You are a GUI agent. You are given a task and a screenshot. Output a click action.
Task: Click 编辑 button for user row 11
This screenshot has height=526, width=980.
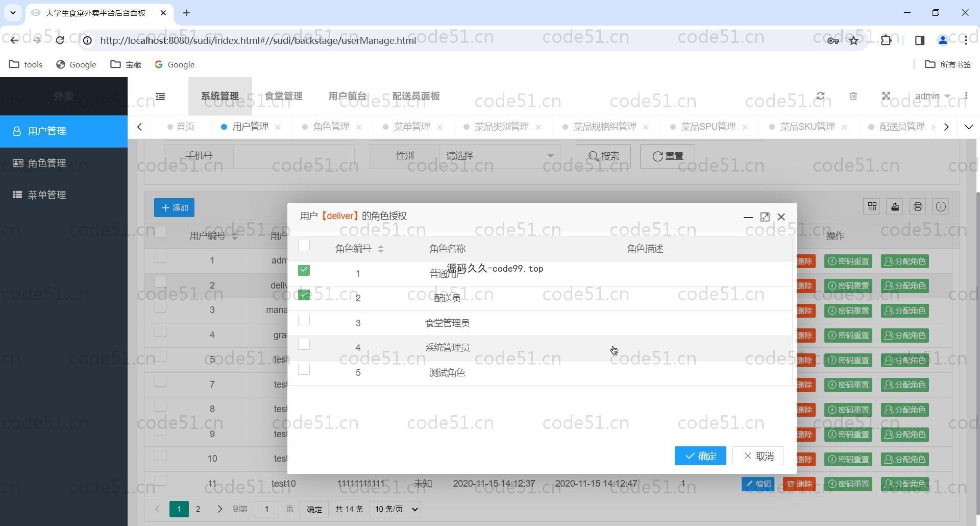click(757, 484)
